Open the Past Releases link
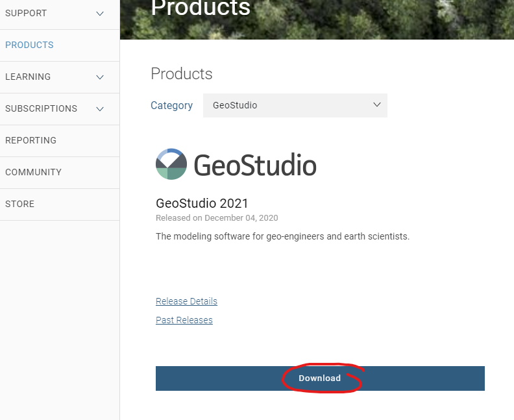Viewport: 514px width, 420px height. pyautogui.click(x=184, y=319)
